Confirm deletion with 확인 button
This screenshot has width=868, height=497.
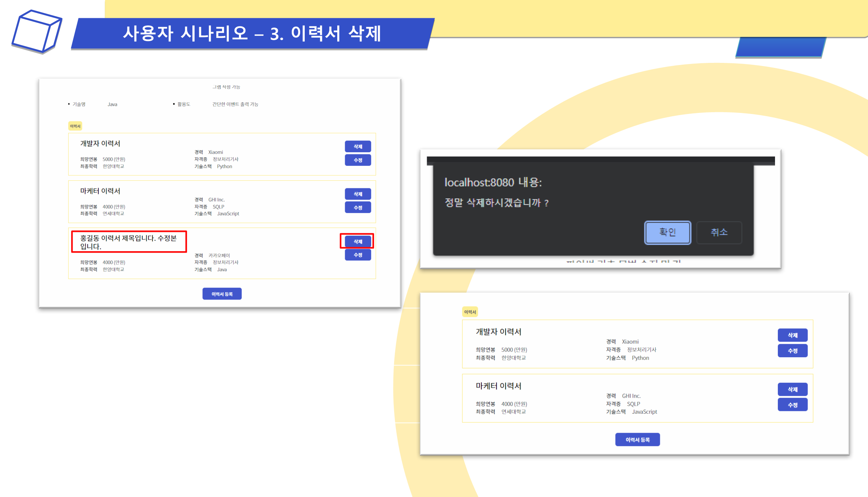tap(667, 232)
